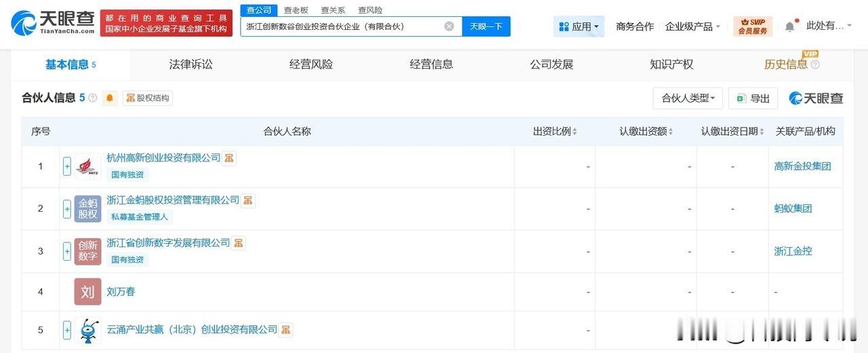This screenshot has height=353, width=868.
Task: Open 浙江省创新数字发展有限公司 company link
Action: (168, 242)
